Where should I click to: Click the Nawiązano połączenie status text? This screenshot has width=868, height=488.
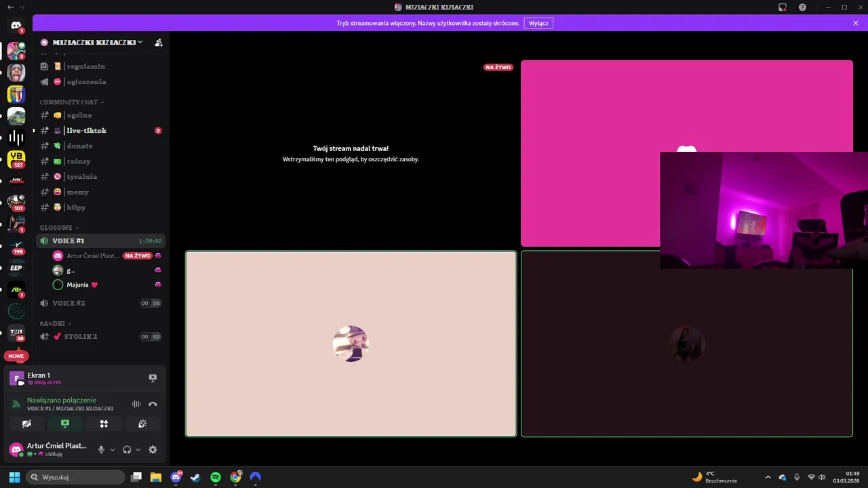[62, 401]
